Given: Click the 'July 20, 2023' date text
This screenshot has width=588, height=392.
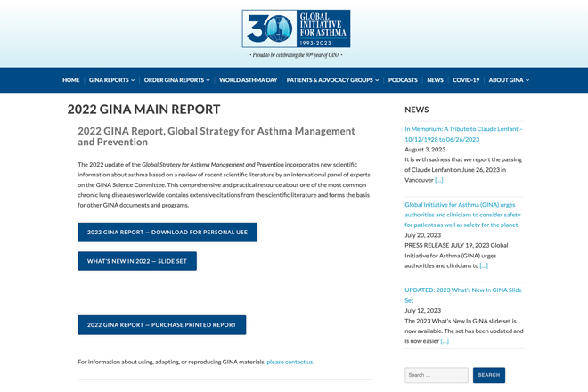Looking at the screenshot, I should pyautogui.click(x=422, y=235).
